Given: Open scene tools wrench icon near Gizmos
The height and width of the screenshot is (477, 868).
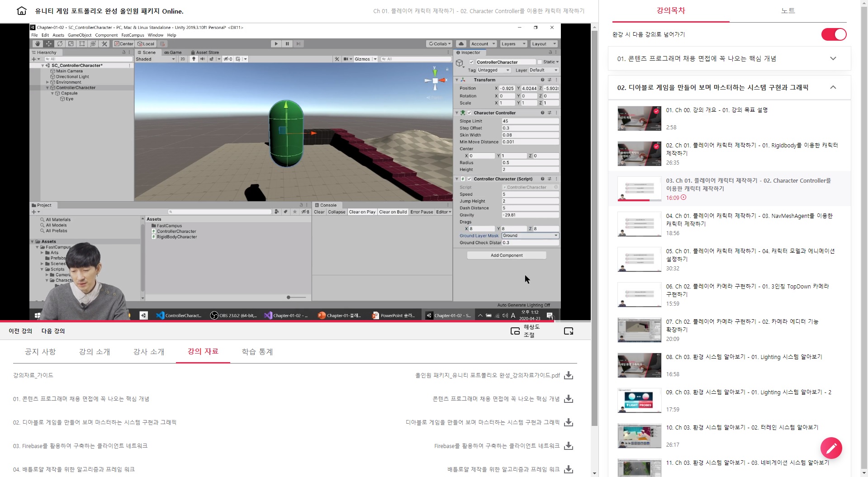Looking at the screenshot, I should [337, 59].
